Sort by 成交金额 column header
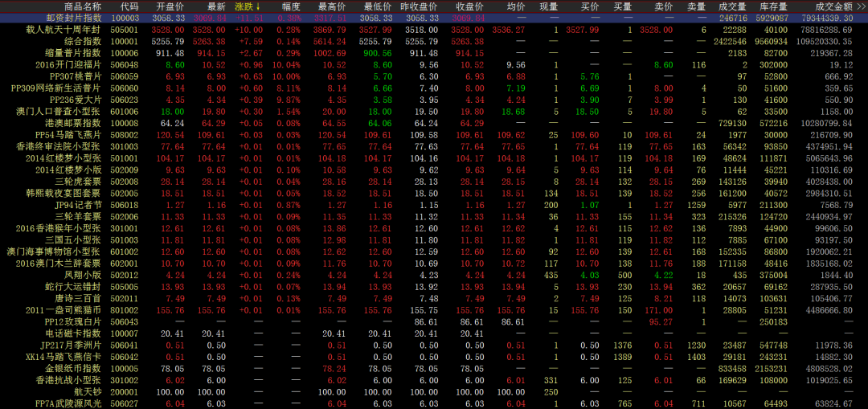Viewport: 868px width, 409px height. point(834,6)
